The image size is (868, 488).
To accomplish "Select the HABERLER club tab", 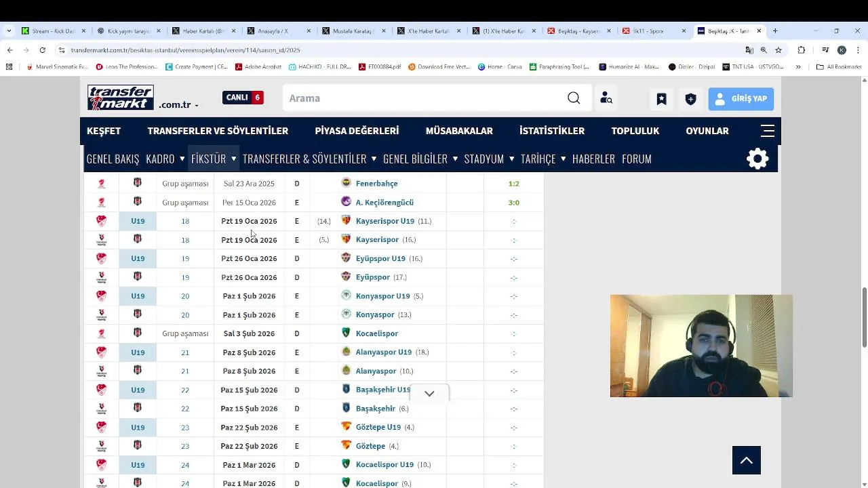I will point(593,159).
